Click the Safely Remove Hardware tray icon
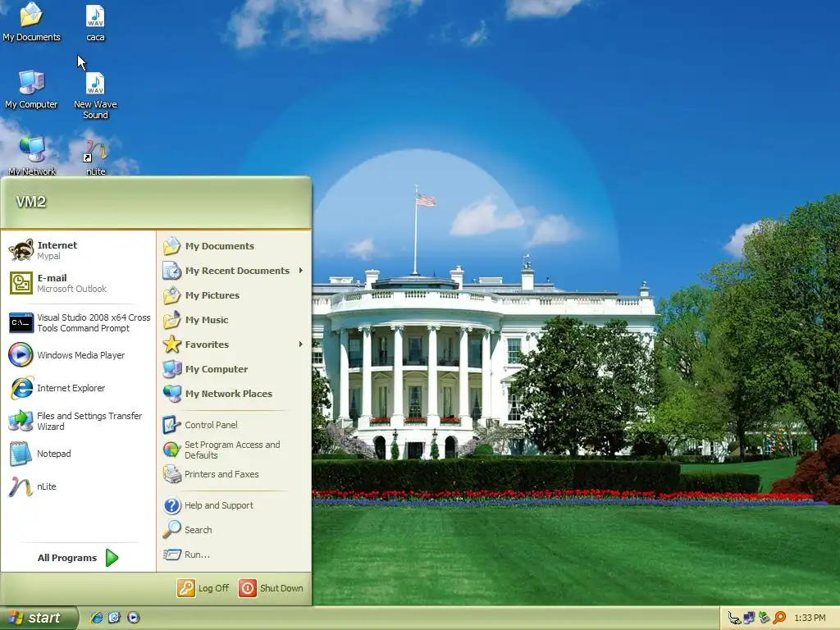 pos(764,619)
